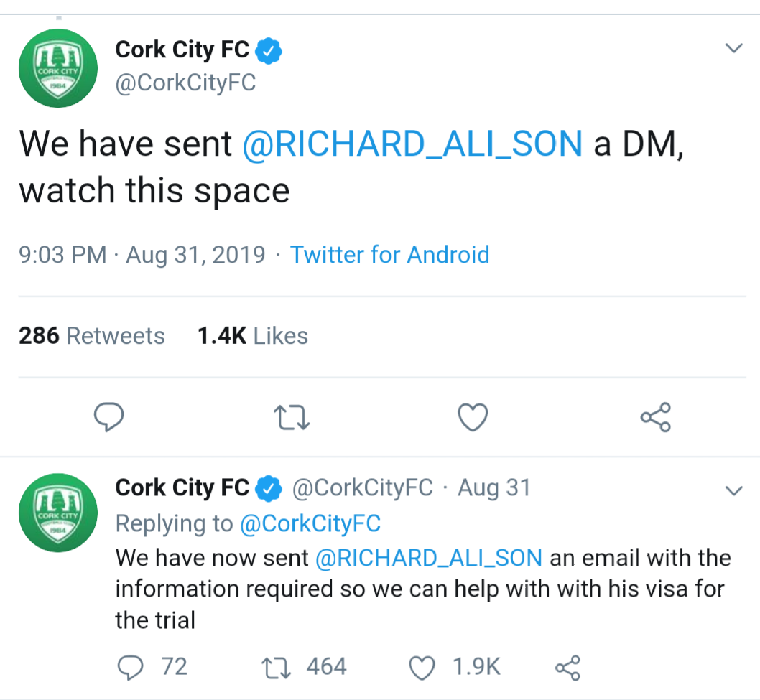Retweet the reply with 464 retweets
The height and width of the screenshot is (700, 760).
coord(276,668)
